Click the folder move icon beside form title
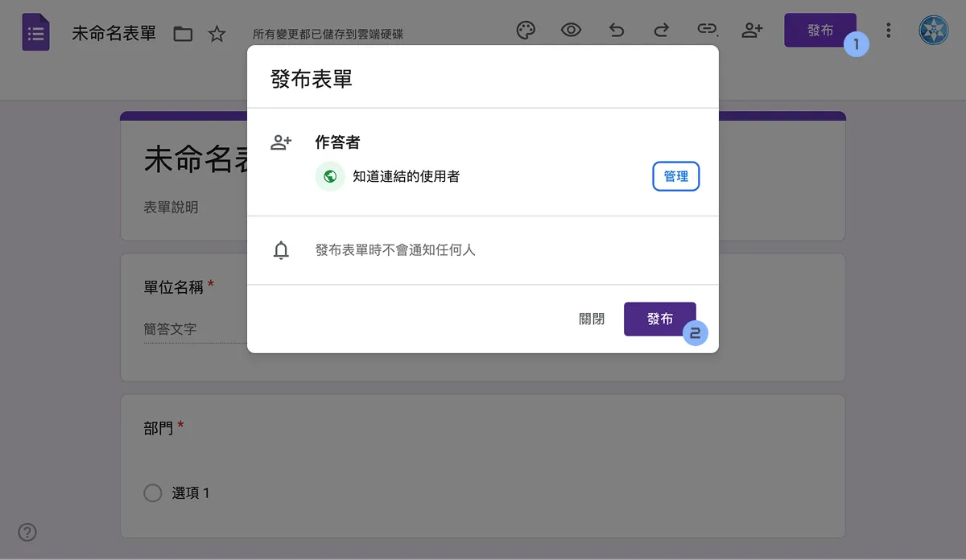This screenshot has width=966, height=560. pos(183,34)
